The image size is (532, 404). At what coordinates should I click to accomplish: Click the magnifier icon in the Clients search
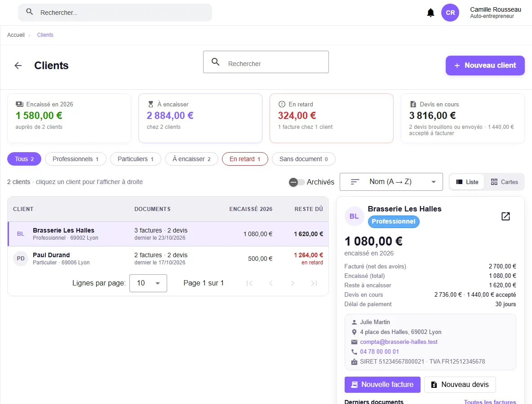[215, 61]
